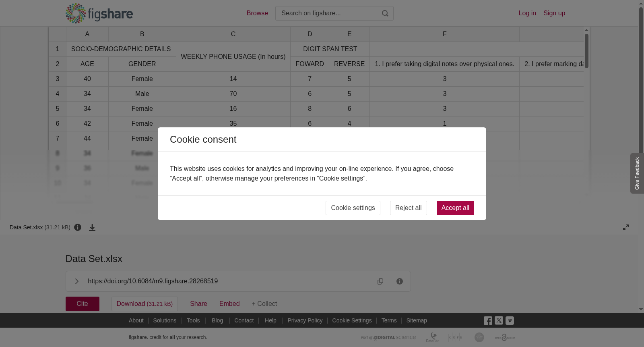Click the FOWARD header cell
The width and height of the screenshot is (644, 347).
(310, 64)
